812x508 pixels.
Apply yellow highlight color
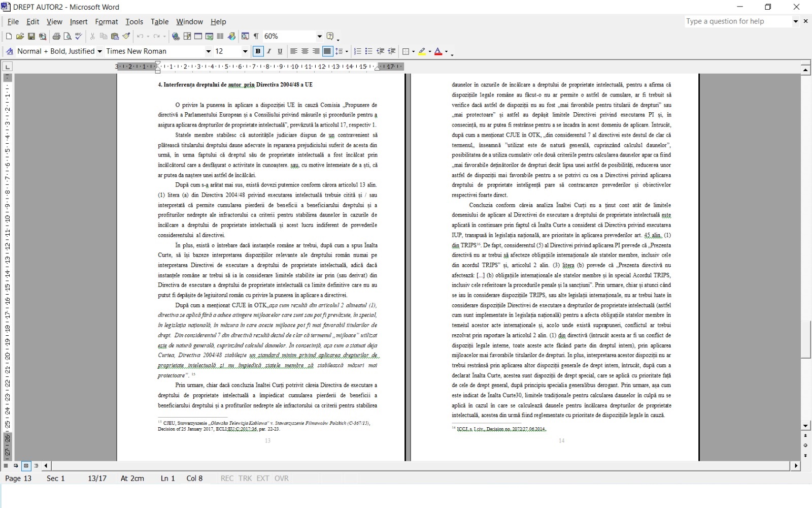pyautogui.click(x=422, y=51)
